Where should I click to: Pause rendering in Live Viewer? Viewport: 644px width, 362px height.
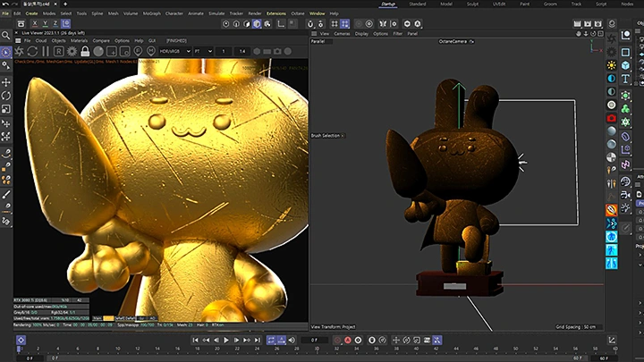point(46,51)
